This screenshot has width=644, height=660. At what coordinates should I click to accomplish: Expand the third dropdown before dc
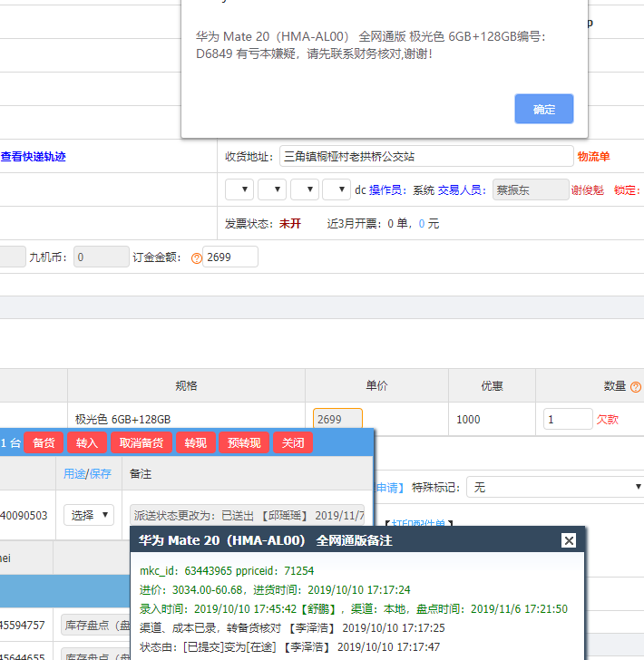tap(305, 189)
